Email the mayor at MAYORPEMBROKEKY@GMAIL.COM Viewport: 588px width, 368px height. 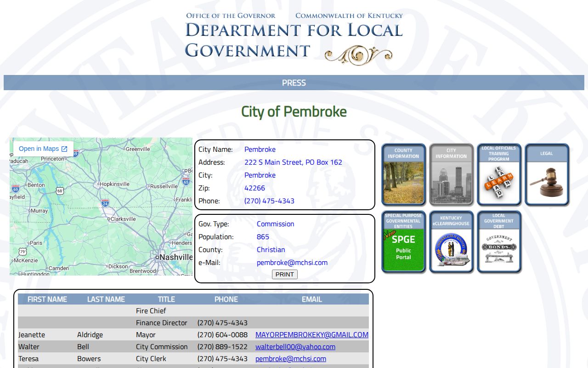click(312, 335)
